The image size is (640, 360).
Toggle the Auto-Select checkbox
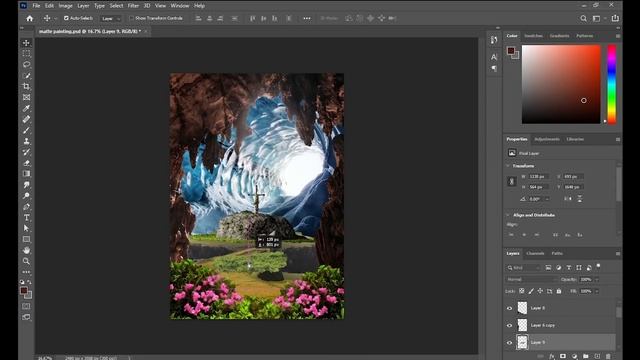[66, 18]
